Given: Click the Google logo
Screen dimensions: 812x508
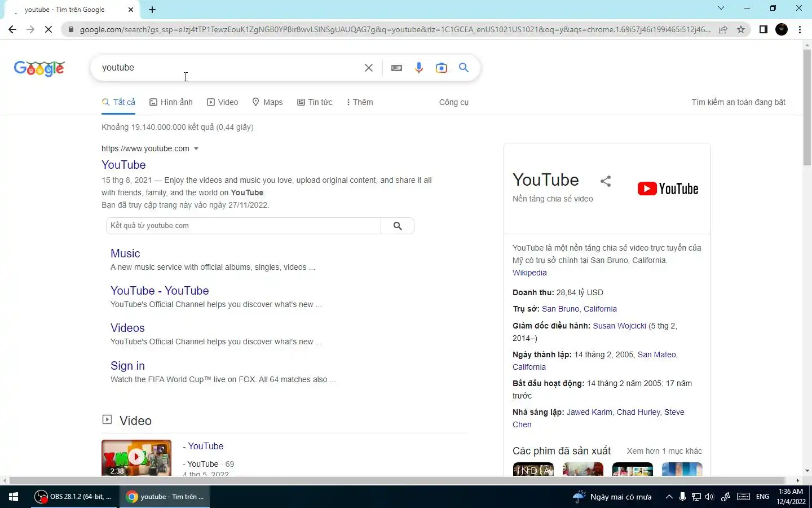Looking at the screenshot, I should [39, 68].
